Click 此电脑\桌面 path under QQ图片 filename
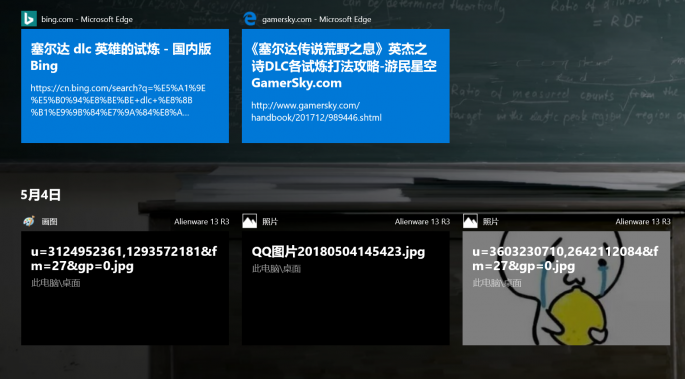 [x=276, y=269]
